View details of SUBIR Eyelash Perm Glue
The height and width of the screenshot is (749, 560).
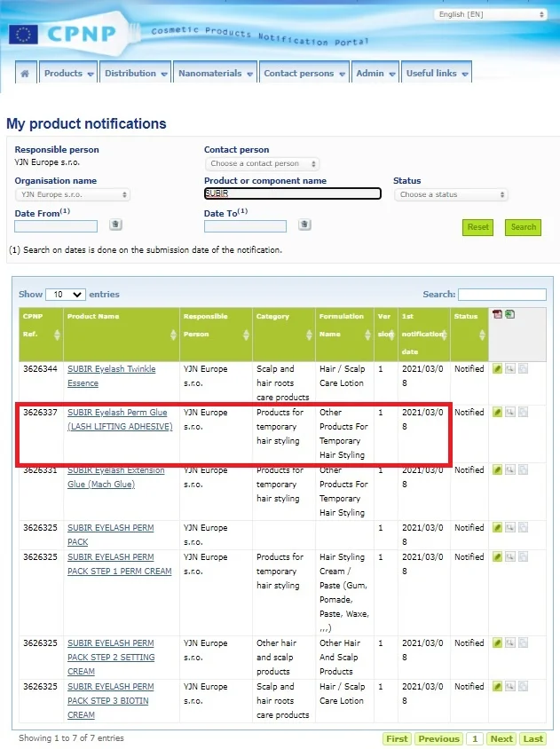pos(510,413)
